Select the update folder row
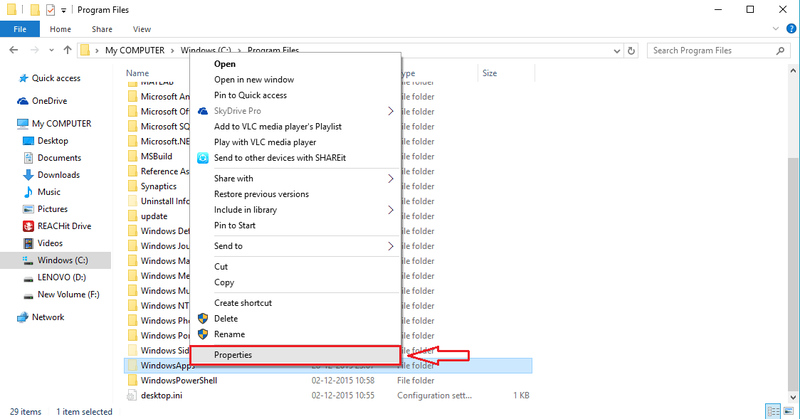This screenshot has height=419, width=800. pyautogui.click(x=154, y=216)
